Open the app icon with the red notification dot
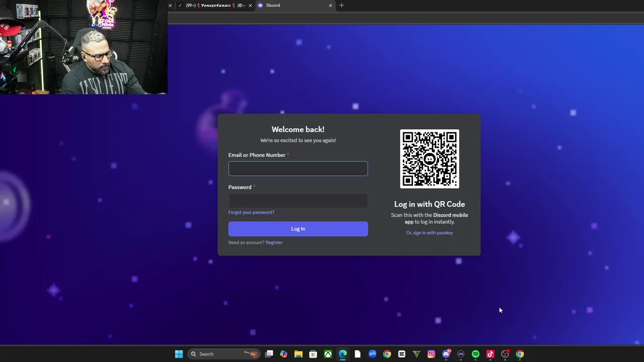The height and width of the screenshot is (362, 644). pyautogui.click(x=505, y=354)
